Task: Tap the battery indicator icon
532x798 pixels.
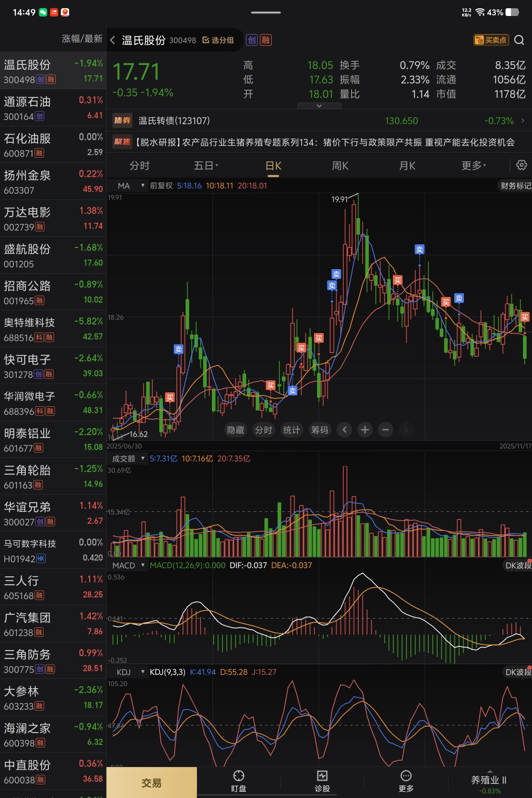Action: coord(512,12)
